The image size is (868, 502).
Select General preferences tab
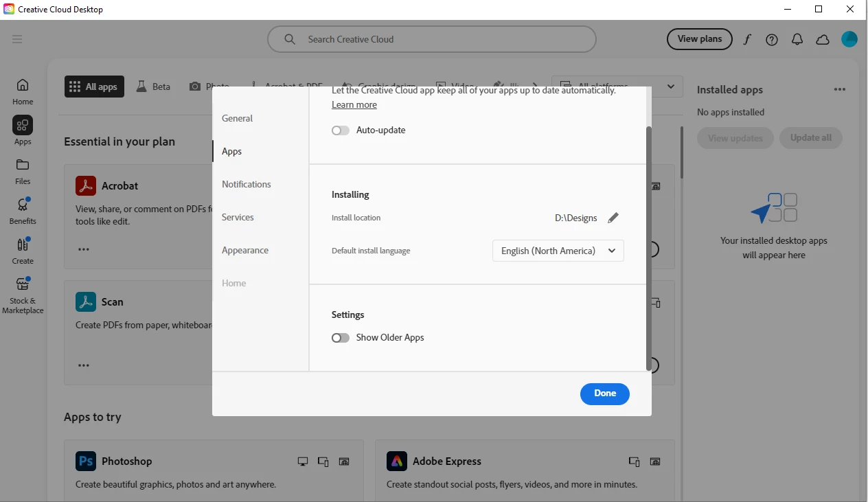238,118
